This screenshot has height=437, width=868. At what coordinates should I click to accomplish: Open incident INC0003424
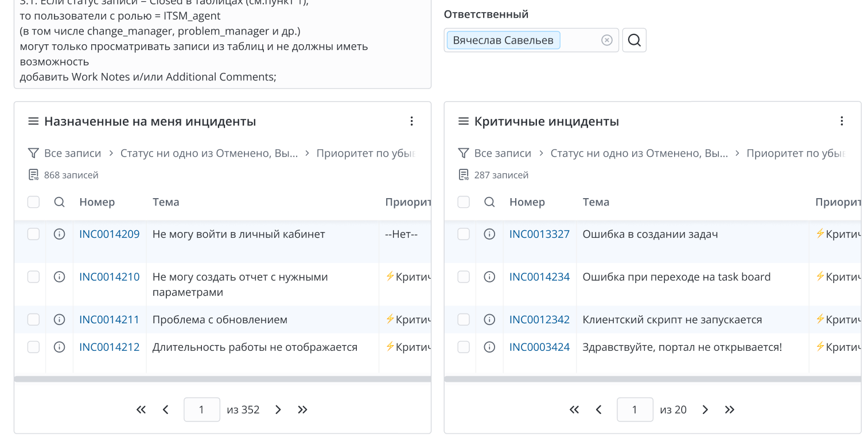pos(539,346)
